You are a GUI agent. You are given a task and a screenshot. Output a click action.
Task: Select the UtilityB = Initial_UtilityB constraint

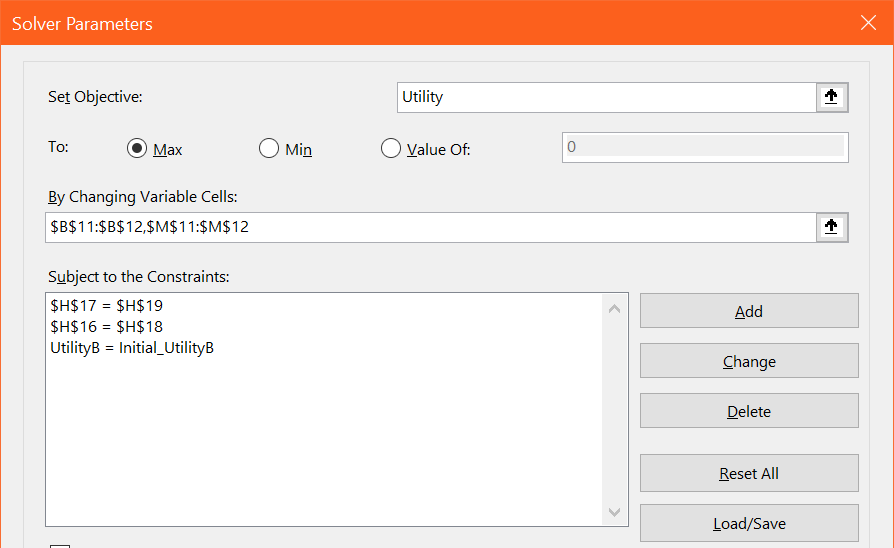132,347
